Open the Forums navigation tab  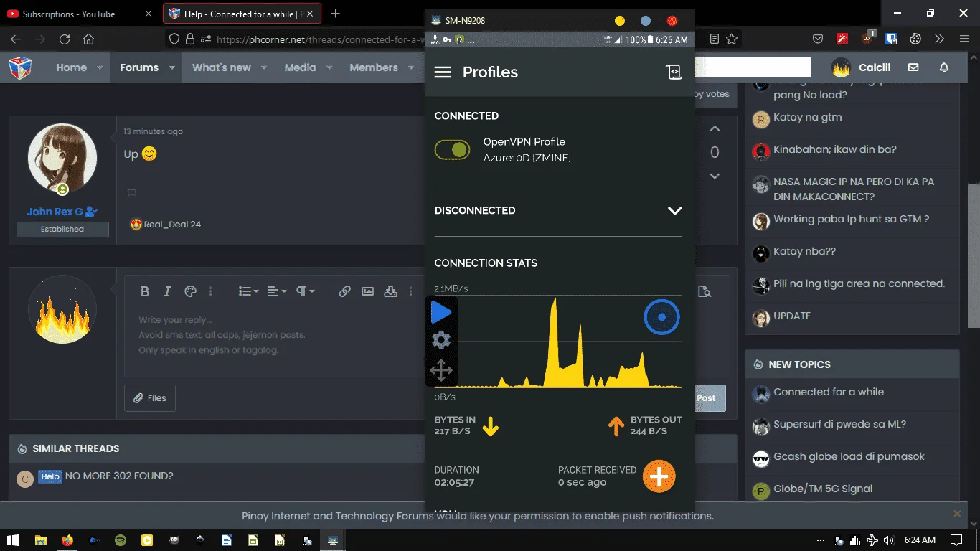coord(139,67)
